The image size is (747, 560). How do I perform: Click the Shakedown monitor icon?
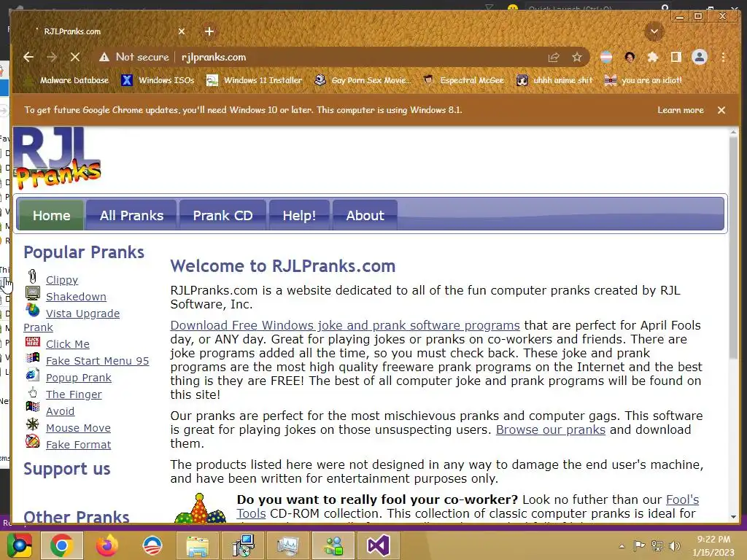pos(33,293)
